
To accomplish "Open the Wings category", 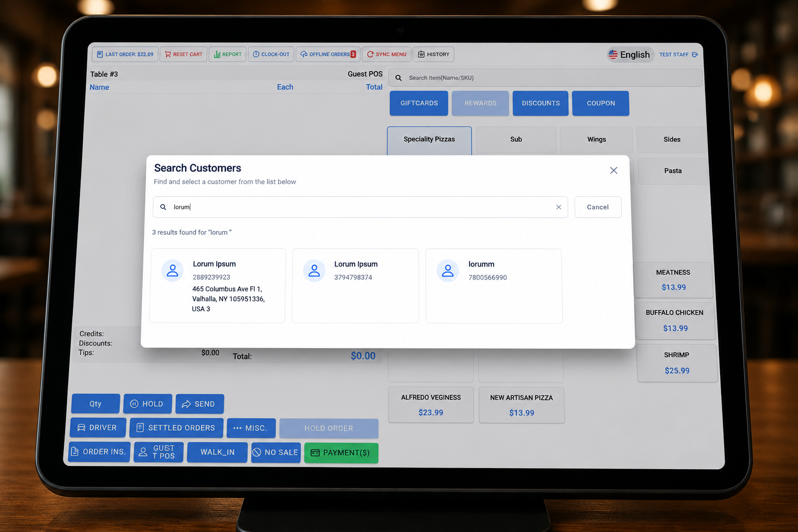I will 596,139.
